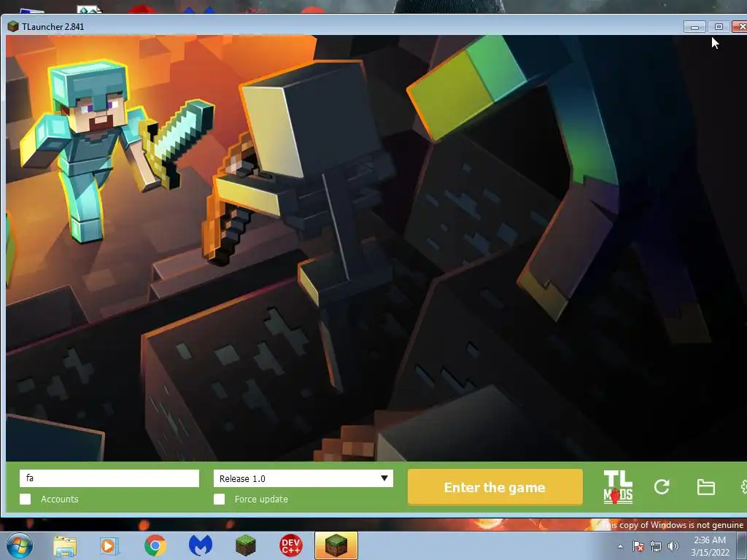
Task: Click TLauncher title bar cube icon
Action: coord(13,27)
